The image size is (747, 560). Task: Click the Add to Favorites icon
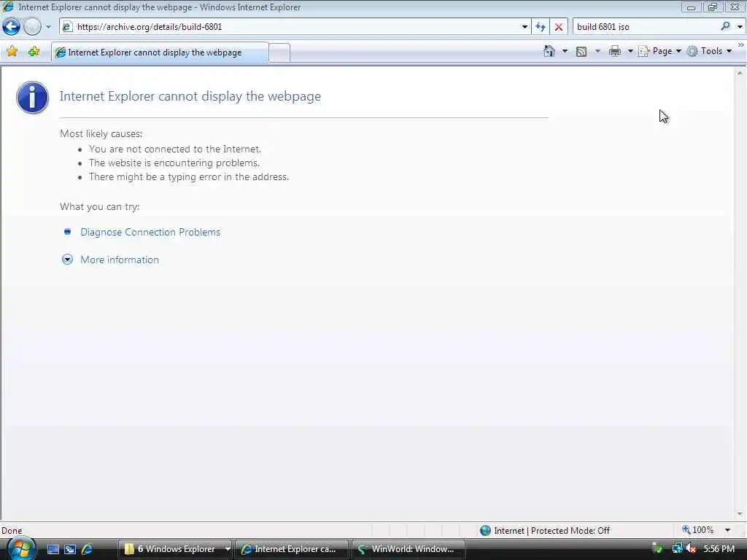[34, 52]
